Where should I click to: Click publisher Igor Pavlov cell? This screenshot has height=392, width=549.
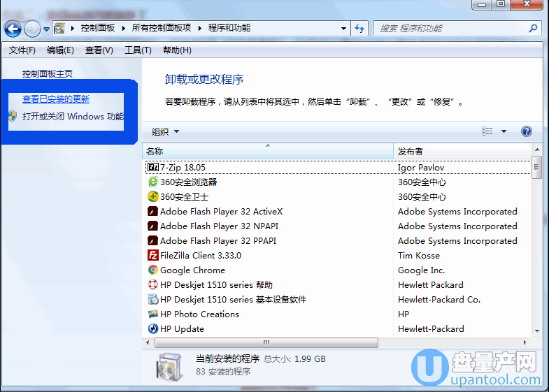(x=421, y=168)
